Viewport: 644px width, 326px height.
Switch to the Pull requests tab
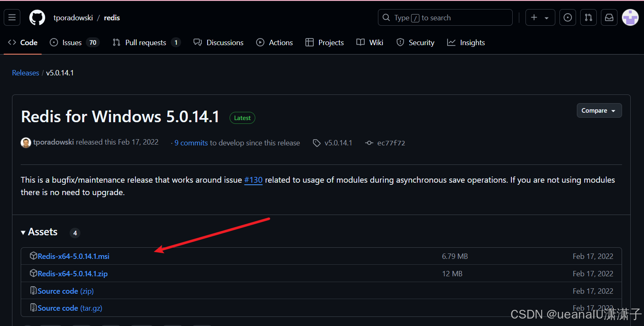(x=147, y=42)
